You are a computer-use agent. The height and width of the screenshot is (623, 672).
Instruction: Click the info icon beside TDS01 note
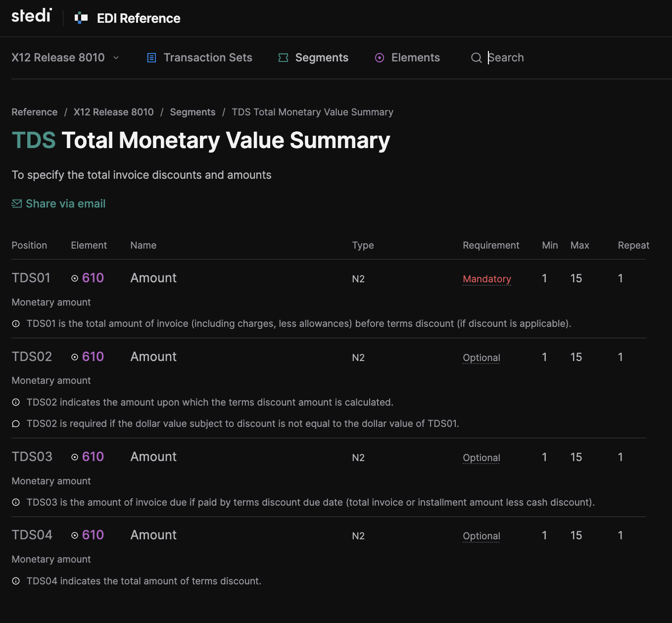16,324
